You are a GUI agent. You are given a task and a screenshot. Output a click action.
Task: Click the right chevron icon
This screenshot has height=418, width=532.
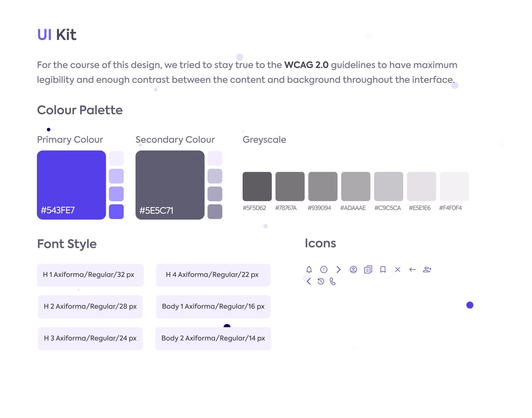click(x=339, y=269)
